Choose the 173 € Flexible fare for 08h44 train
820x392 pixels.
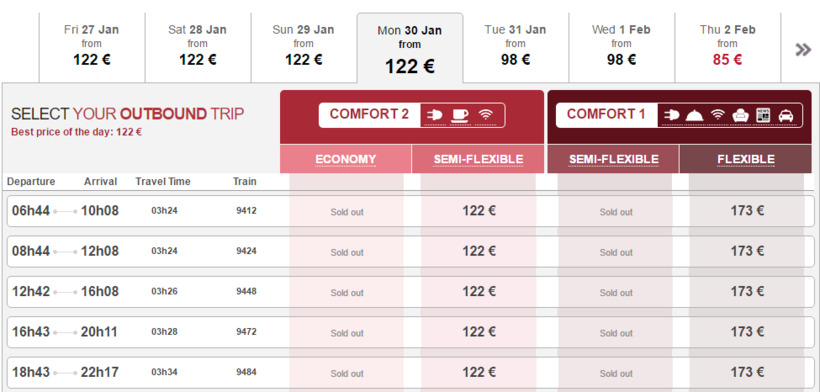[747, 251]
